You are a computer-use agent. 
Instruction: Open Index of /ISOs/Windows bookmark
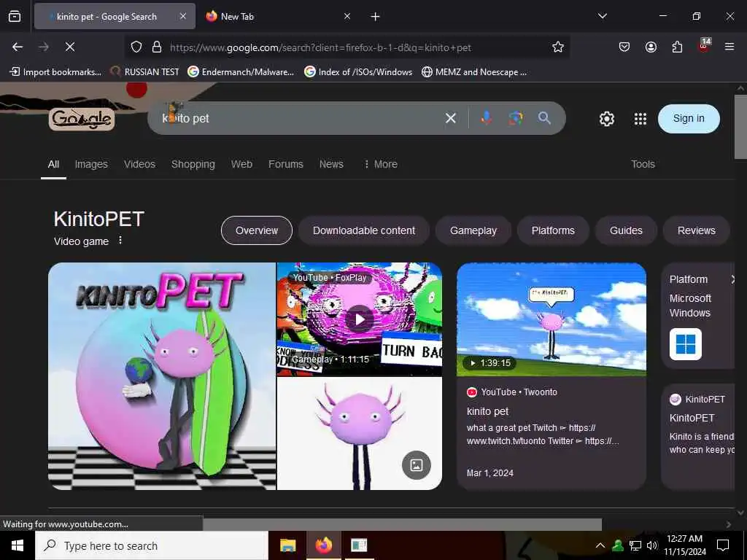358,72
